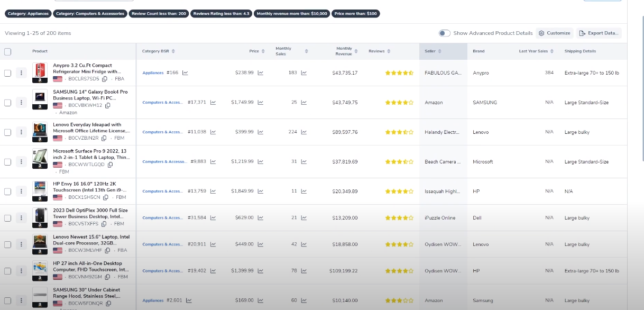Click the Category: Appliances filter chip

point(28,14)
